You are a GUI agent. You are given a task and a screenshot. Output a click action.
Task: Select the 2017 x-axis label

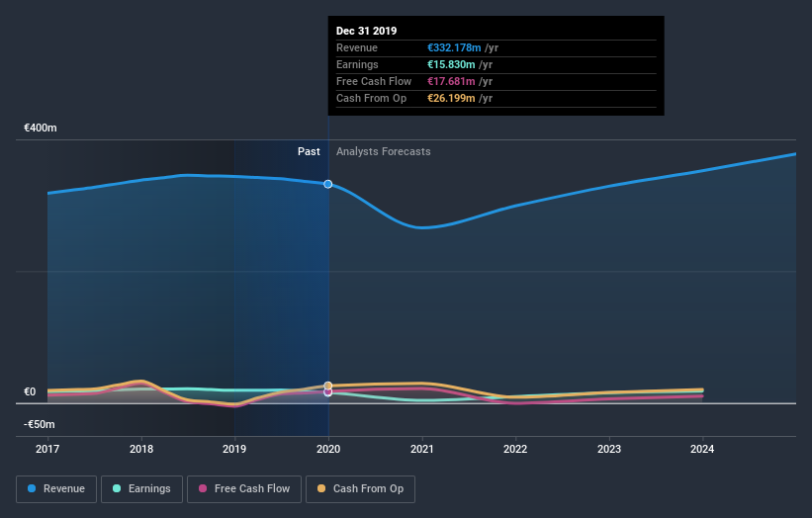pyautogui.click(x=47, y=449)
